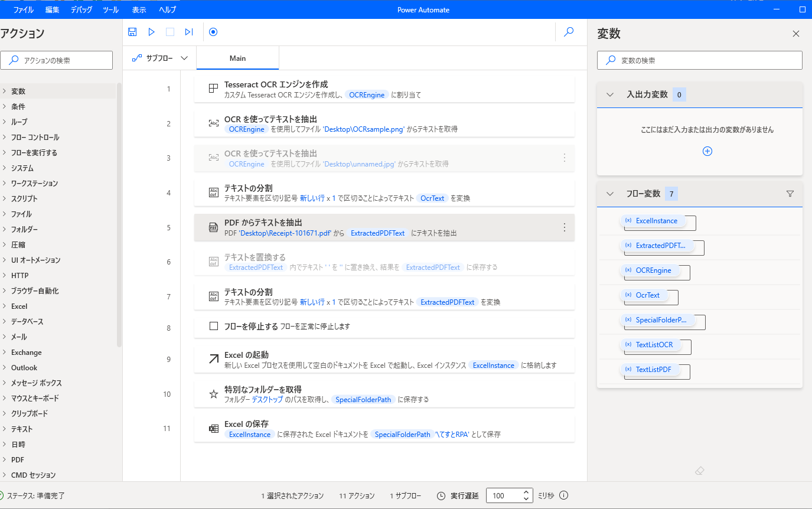The height and width of the screenshot is (509, 812).
Task: Click the actions panel vertical scrollbar
Action: coord(119,216)
